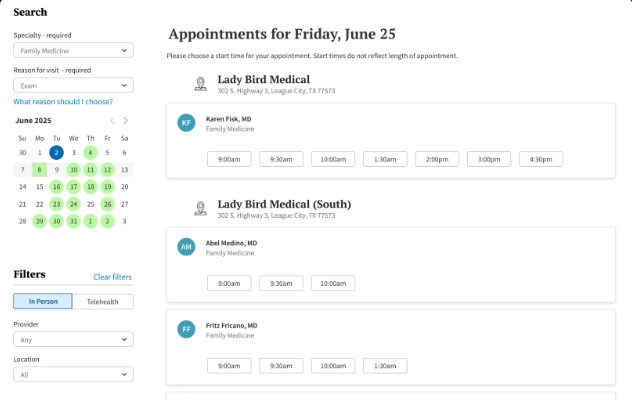The width and height of the screenshot is (632, 404).
Task: Open 'What reason should I choose?' link
Action: pos(63,102)
